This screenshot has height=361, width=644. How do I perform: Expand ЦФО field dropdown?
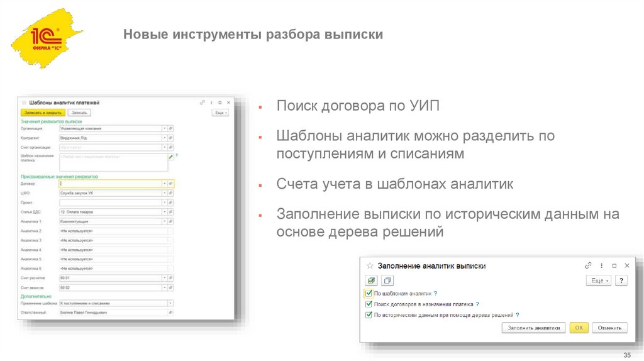pyautogui.click(x=164, y=193)
